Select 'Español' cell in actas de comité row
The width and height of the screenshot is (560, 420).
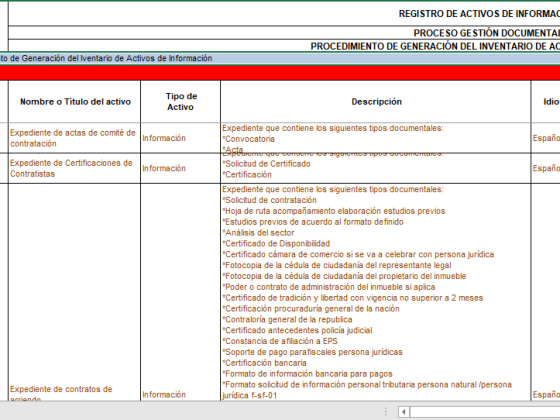pyautogui.click(x=546, y=138)
